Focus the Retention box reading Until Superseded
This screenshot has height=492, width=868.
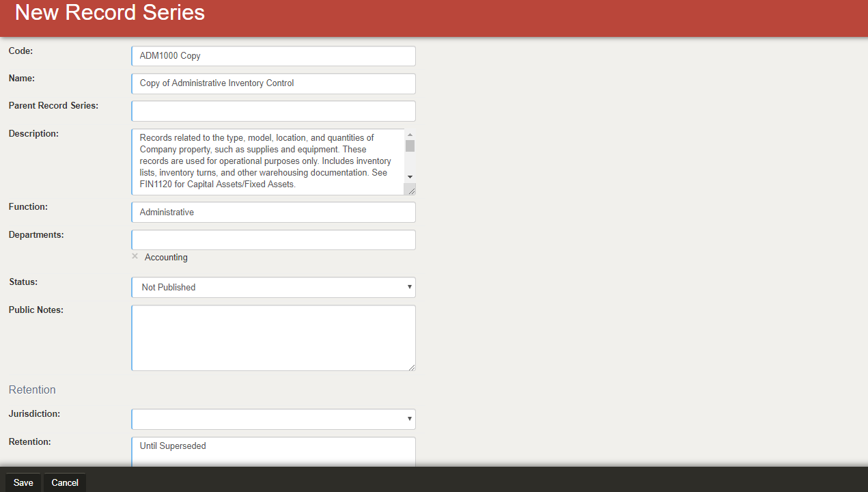coord(273,451)
